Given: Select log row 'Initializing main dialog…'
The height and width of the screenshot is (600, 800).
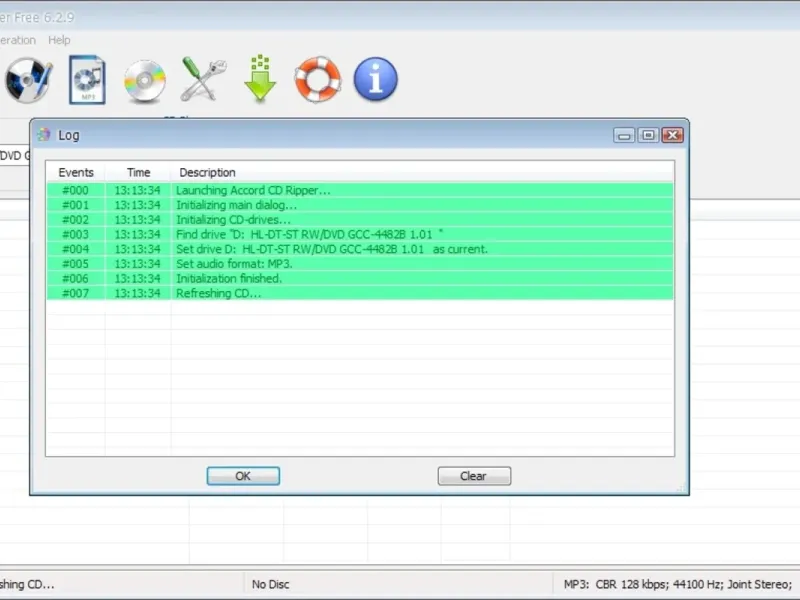Looking at the screenshot, I should 360,205.
